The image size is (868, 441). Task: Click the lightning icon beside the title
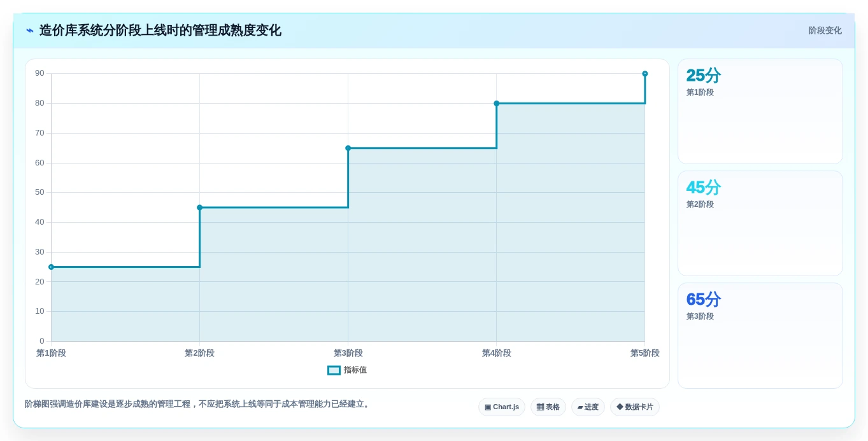click(x=30, y=31)
